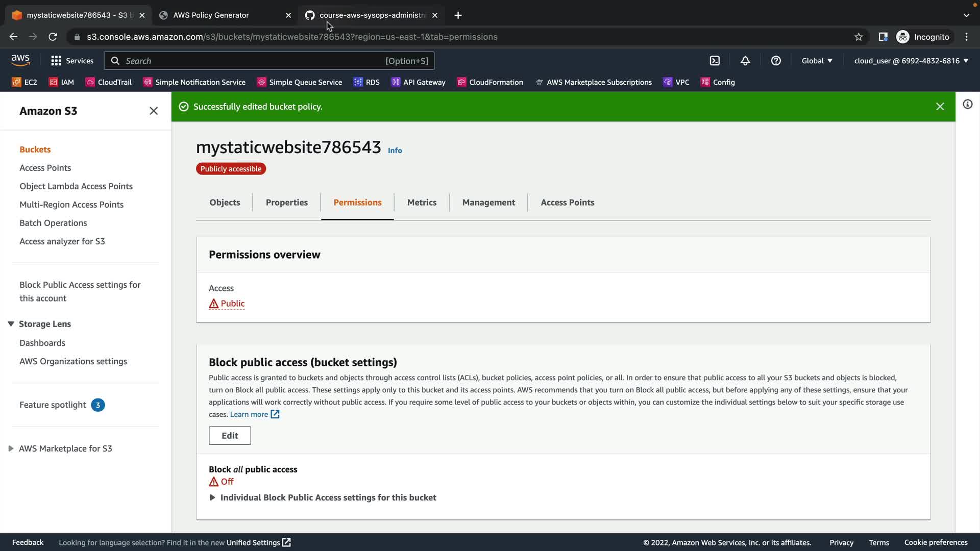This screenshot has height=551, width=980.
Task: Bookmark this page with star icon
Action: 859,37
